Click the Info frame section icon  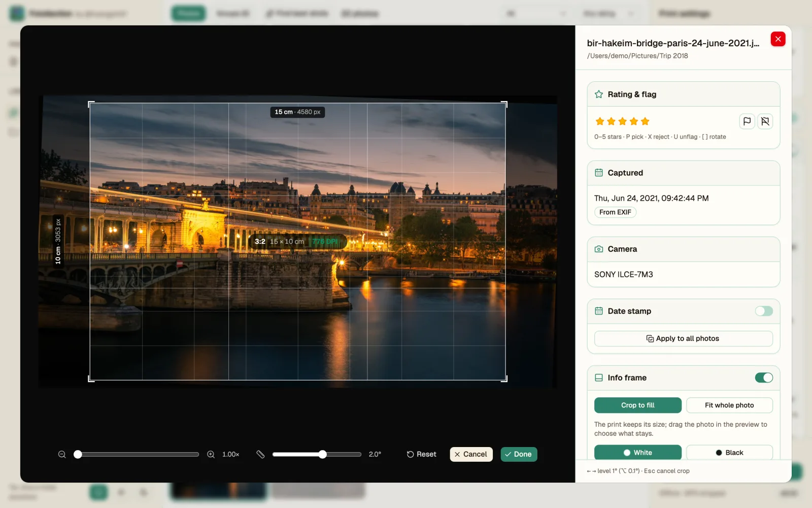pos(599,377)
